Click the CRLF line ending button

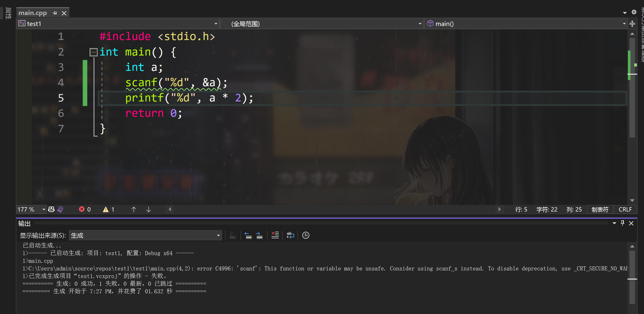(x=625, y=209)
